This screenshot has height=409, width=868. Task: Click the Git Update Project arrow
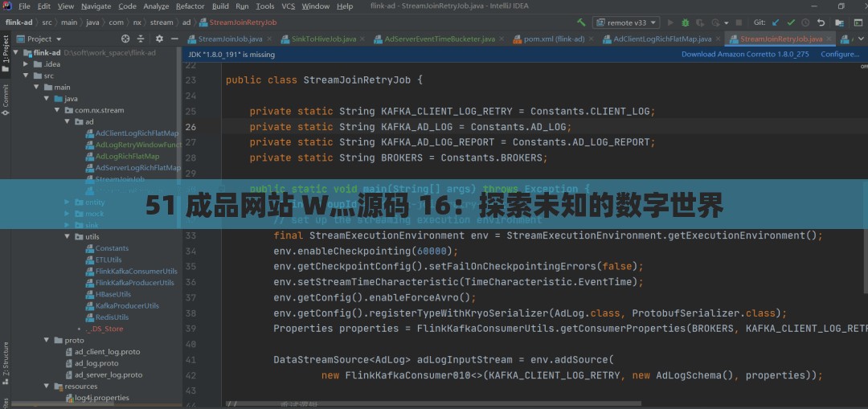776,22
